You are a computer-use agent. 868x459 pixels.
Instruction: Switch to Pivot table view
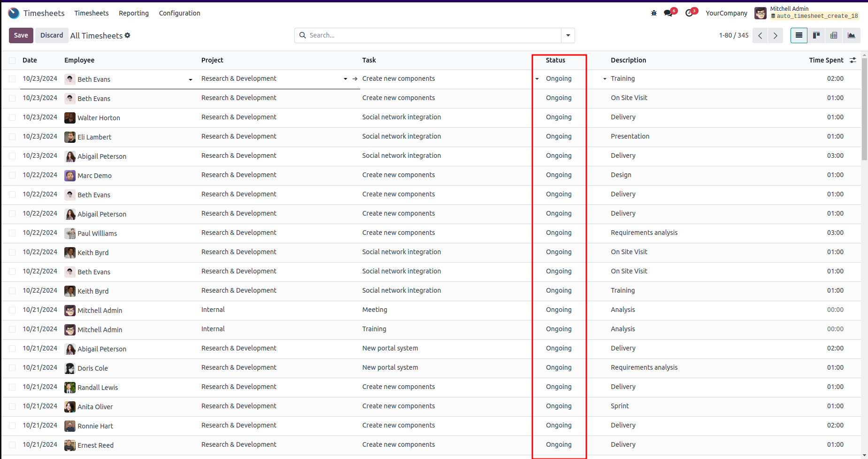834,35
